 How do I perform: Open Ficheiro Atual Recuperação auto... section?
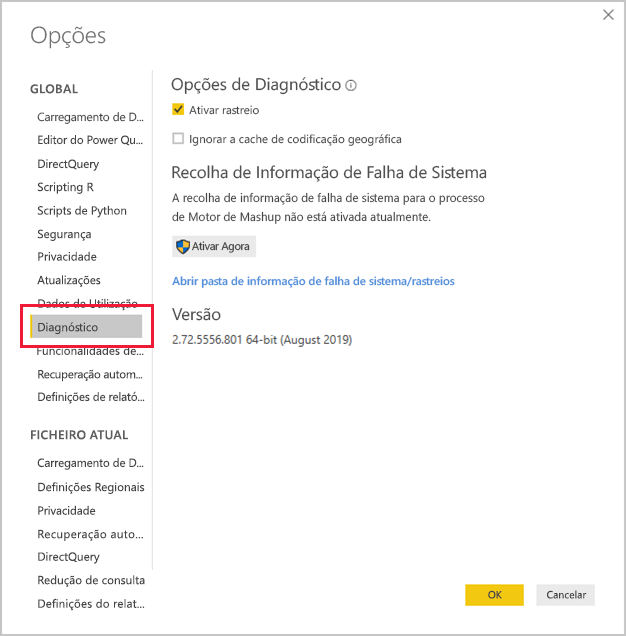point(90,534)
